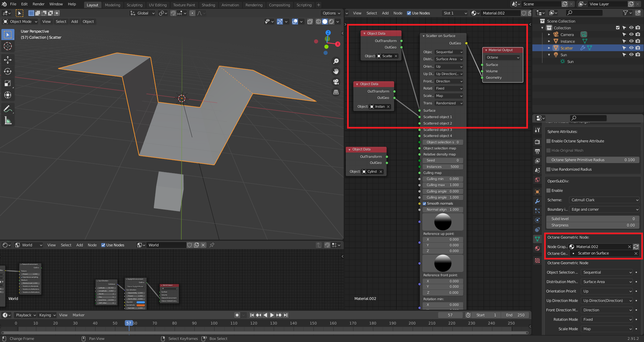644x342 pixels.
Task: Uncheck Smooth normals in Scatter on Surface node
Action: click(x=425, y=203)
